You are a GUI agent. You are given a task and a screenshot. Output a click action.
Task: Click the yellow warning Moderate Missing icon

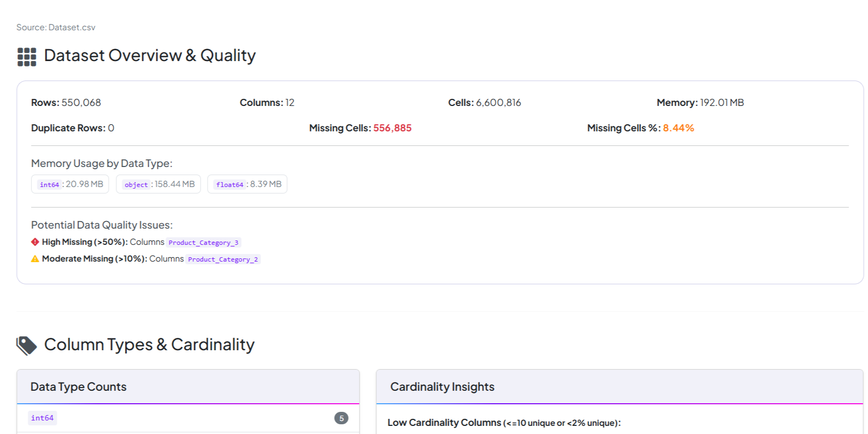click(35, 259)
